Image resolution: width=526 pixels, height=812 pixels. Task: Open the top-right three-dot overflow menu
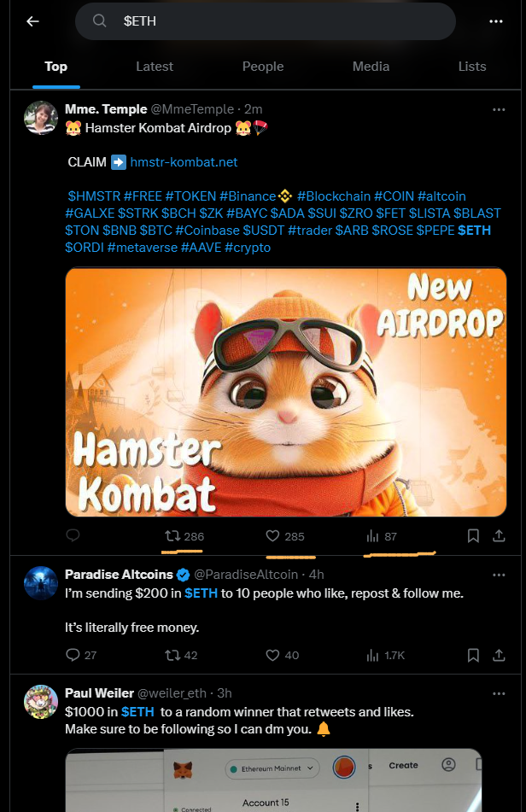[496, 20]
